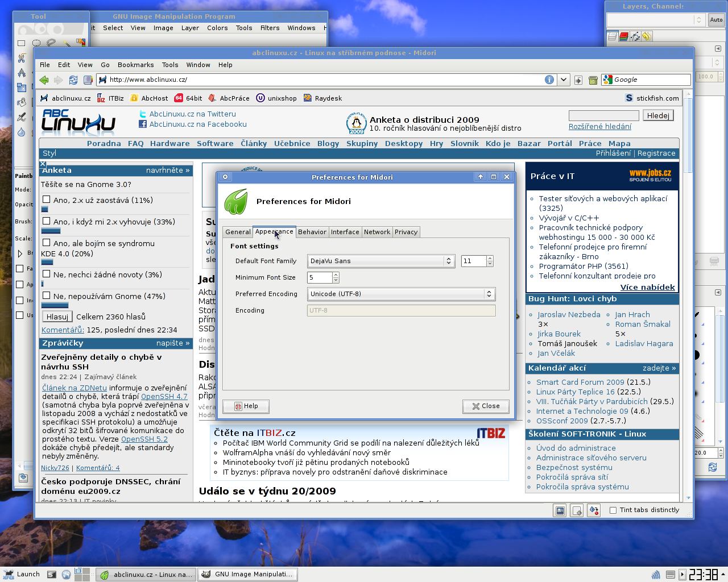
Task: Enable Tint tabs distinctly checkbox
Action: pos(613,510)
